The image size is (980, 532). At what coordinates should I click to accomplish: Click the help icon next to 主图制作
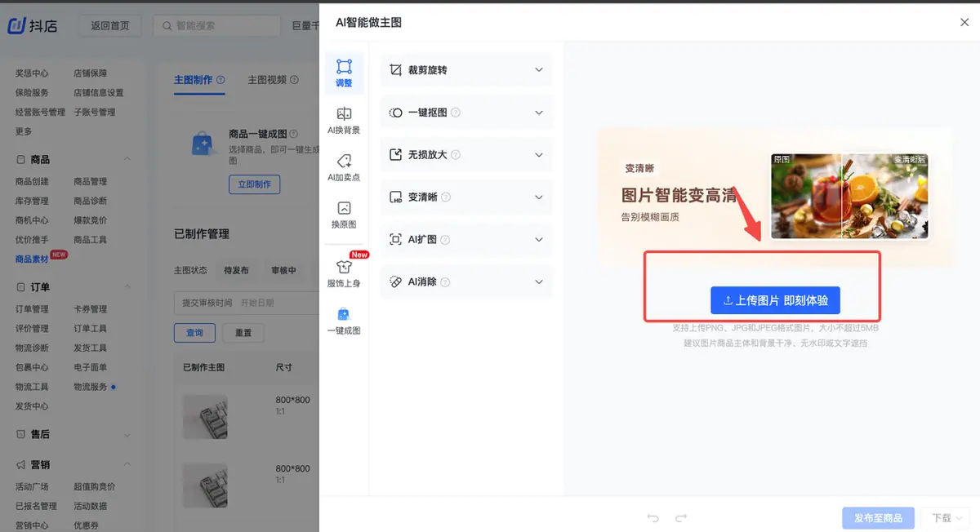pos(220,80)
